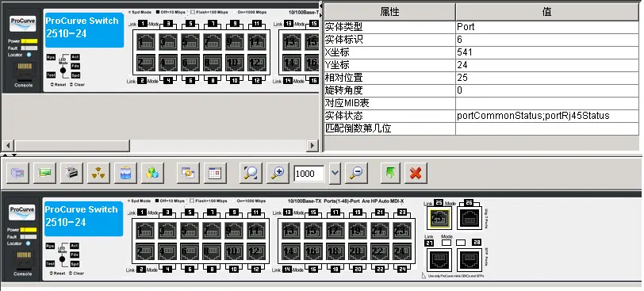Image resolution: width=644 pixels, height=291 pixels.
Task: Click the colored spheres toolbar icon
Action: click(x=152, y=173)
